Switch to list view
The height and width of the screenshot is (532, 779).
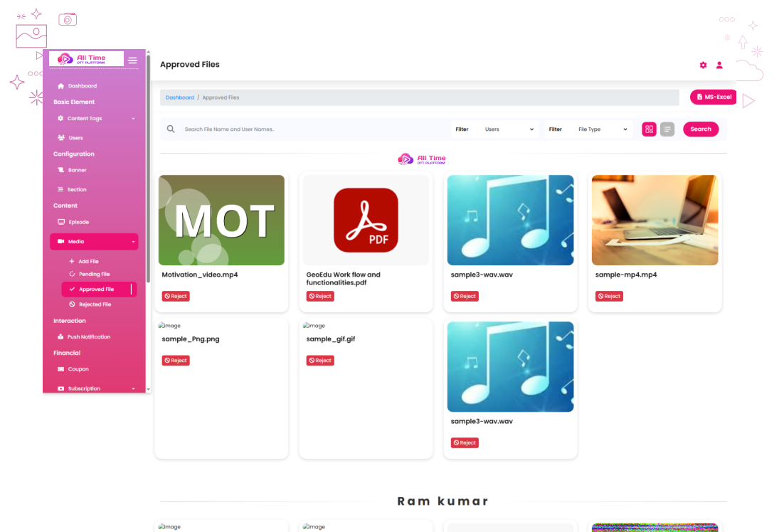667,129
